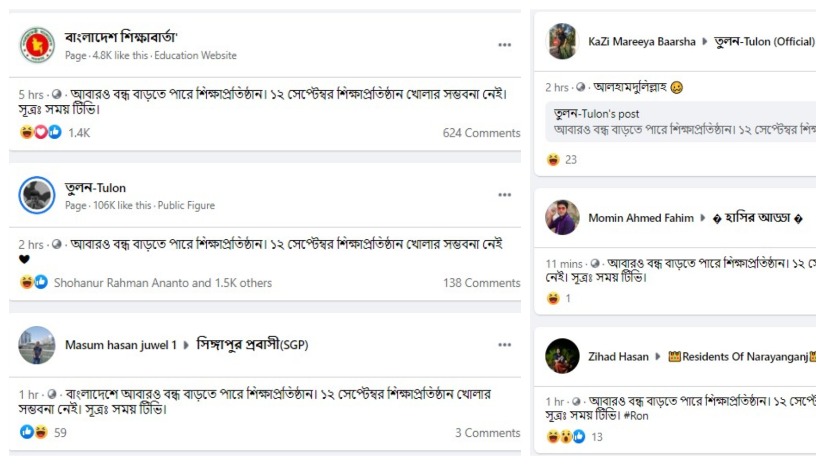Click the #Ron hashtag
Screen dimensions: 825x465
pyautogui.click(x=636, y=414)
